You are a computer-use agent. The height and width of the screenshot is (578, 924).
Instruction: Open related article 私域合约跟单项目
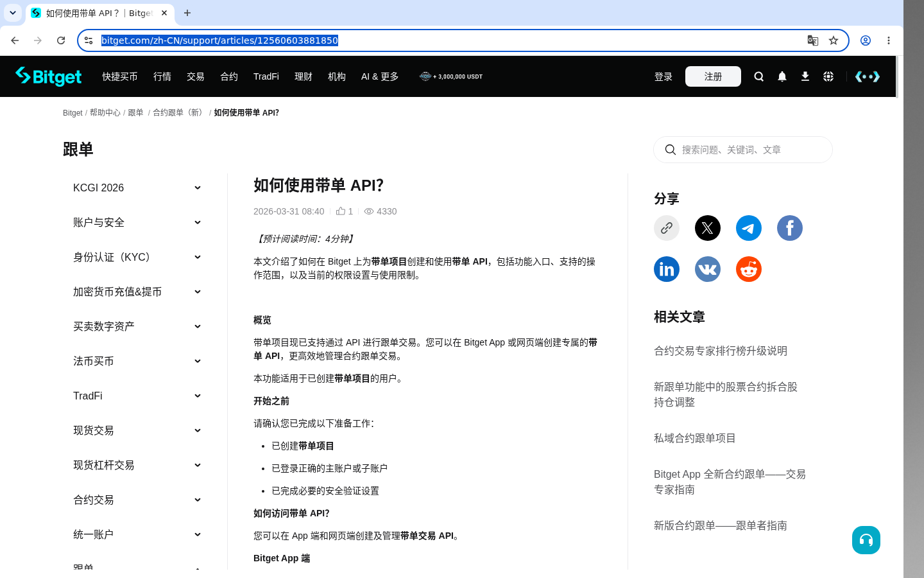pyautogui.click(x=695, y=438)
